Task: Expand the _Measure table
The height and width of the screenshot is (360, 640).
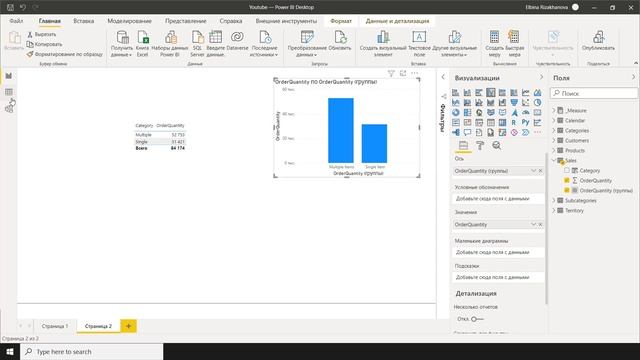Action: pos(554,110)
